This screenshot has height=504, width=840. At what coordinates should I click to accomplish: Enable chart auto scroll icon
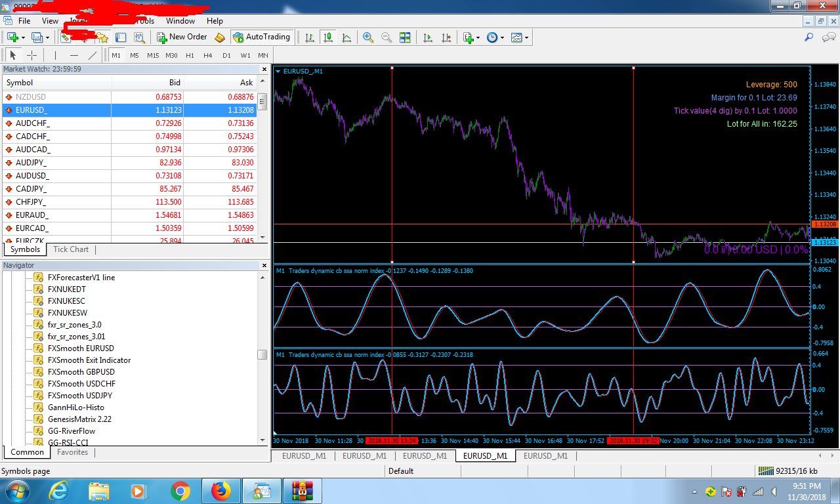point(428,37)
